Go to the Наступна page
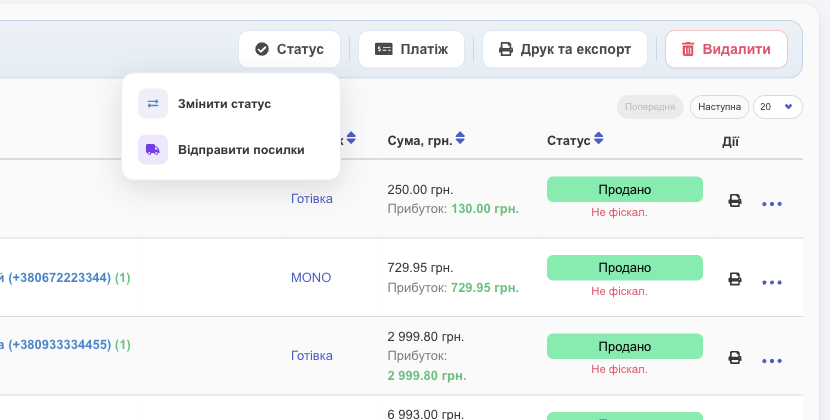This screenshot has width=830, height=420. click(x=719, y=107)
